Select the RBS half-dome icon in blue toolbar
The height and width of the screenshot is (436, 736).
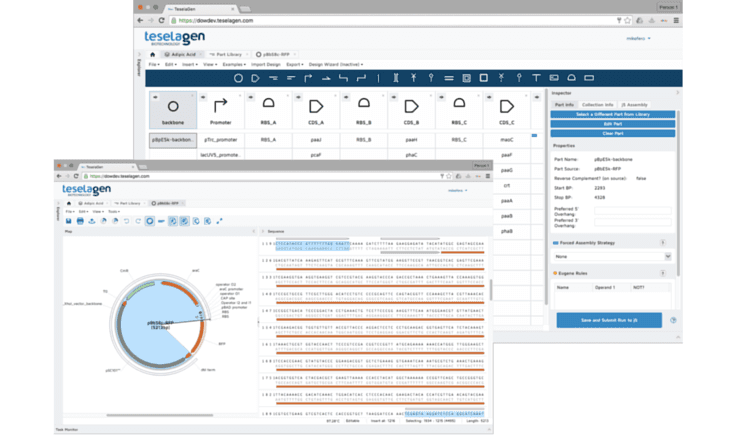(571, 78)
